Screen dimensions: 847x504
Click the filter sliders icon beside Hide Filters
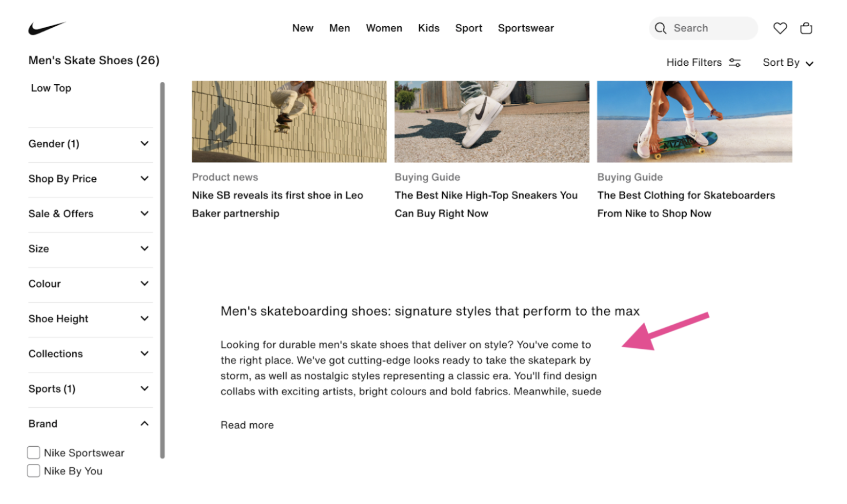click(x=735, y=62)
